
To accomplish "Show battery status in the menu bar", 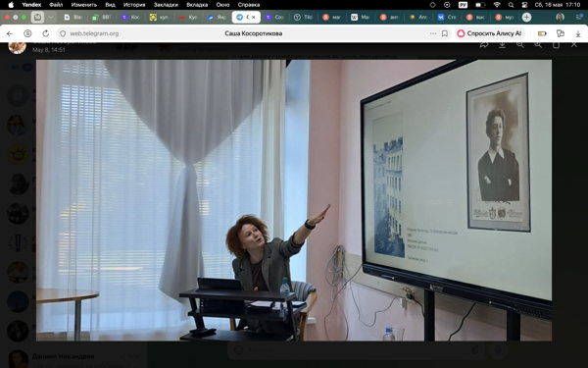I will (480, 5).
